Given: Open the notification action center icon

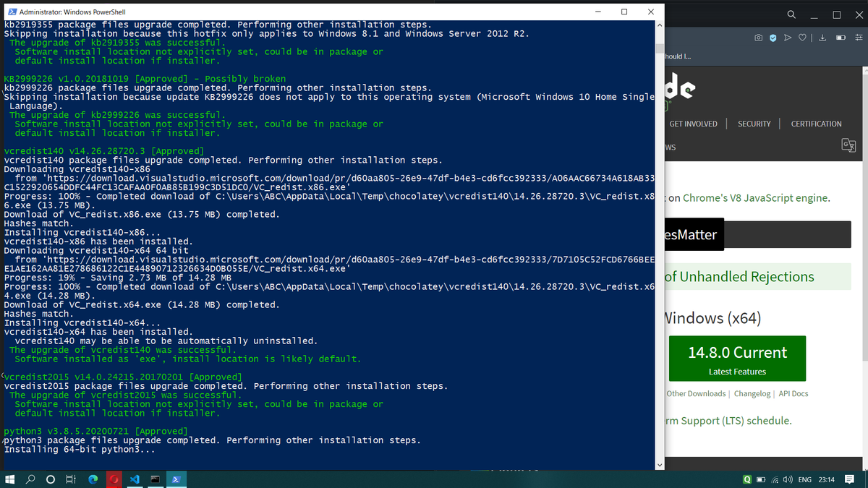Looking at the screenshot, I should 850,479.
